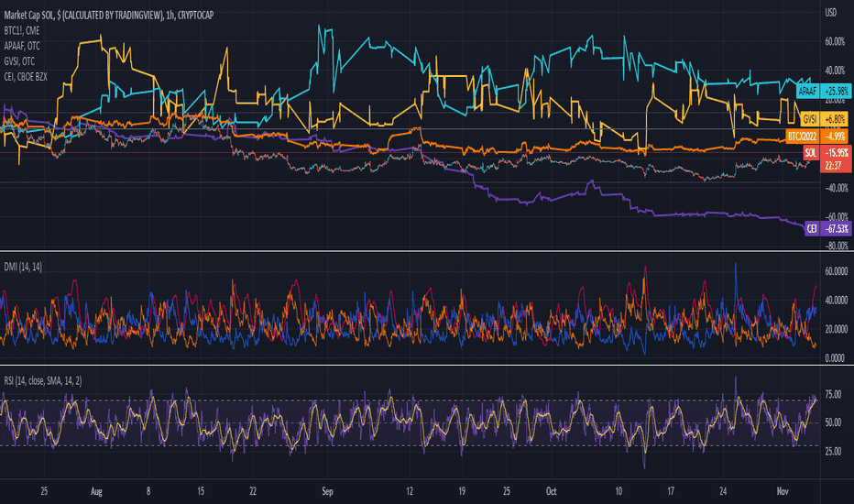The width and height of the screenshot is (854, 504).
Task: Click the 50.00 RSI axis value
Action: pos(833,422)
